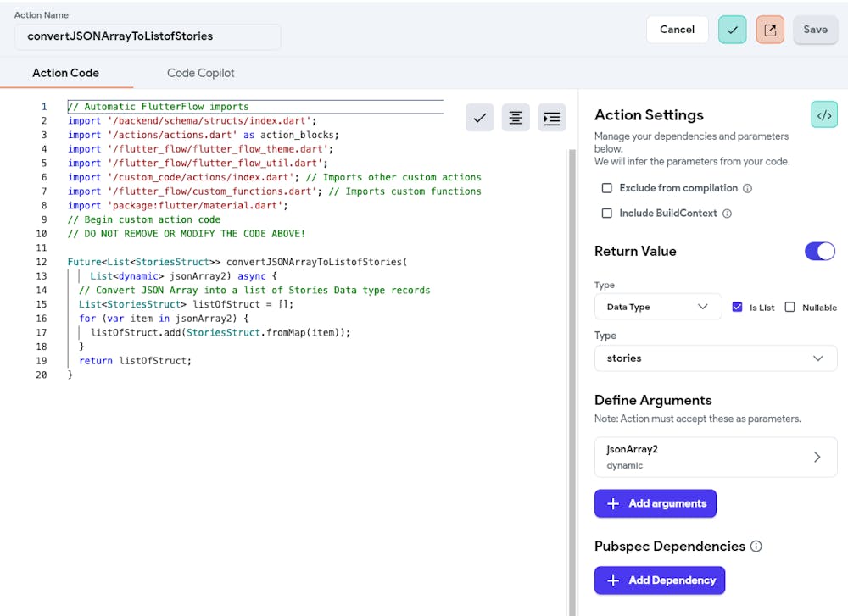Click info icon beside Exclude from compilation

click(x=747, y=188)
